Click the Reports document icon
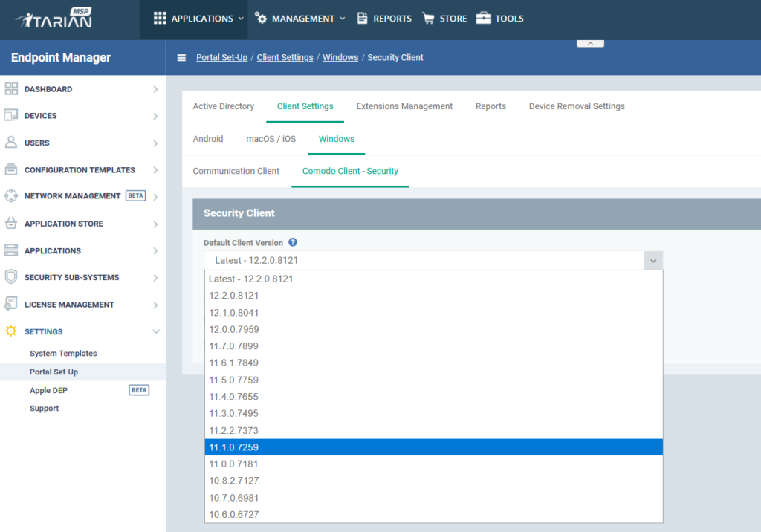This screenshot has height=532, width=761. pyautogui.click(x=362, y=19)
